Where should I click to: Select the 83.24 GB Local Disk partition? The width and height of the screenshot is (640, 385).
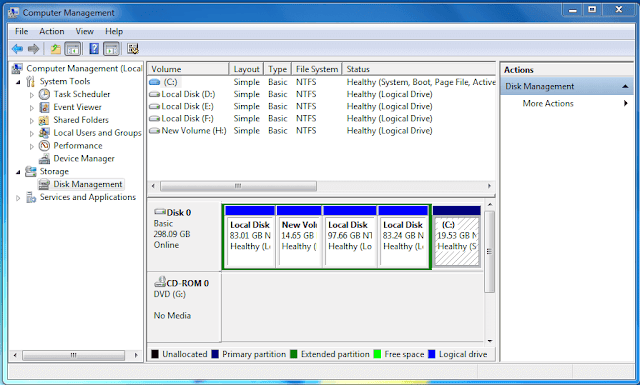(403, 237)
